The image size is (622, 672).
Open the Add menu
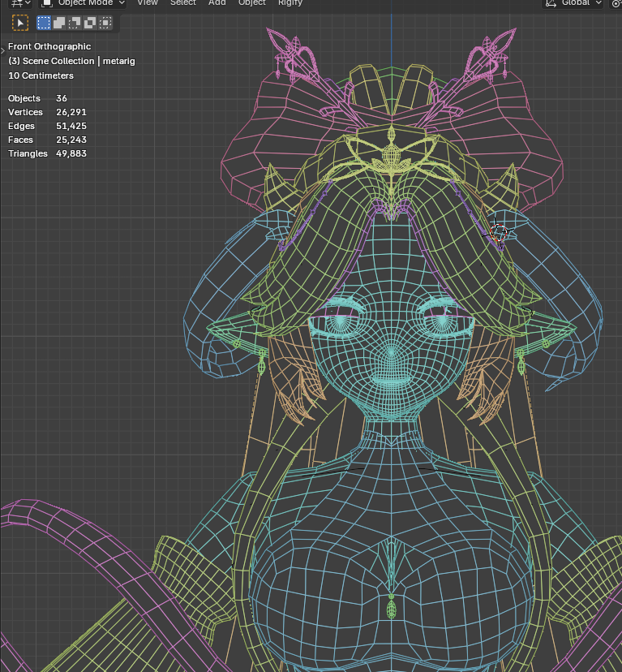[217, 2]
